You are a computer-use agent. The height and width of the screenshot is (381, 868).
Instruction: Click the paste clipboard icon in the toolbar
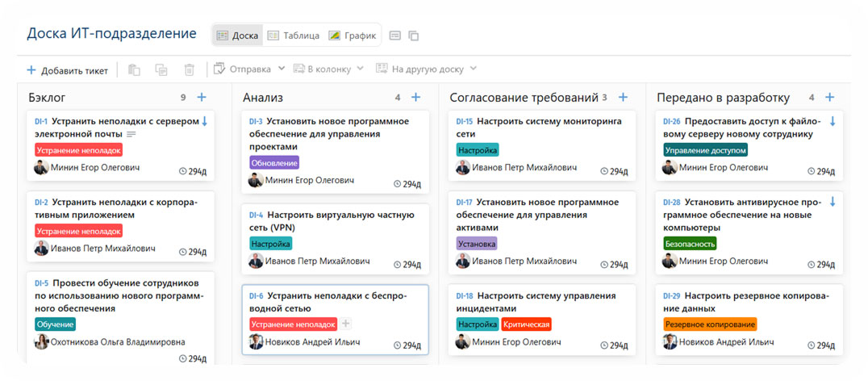tap(134, 70)
